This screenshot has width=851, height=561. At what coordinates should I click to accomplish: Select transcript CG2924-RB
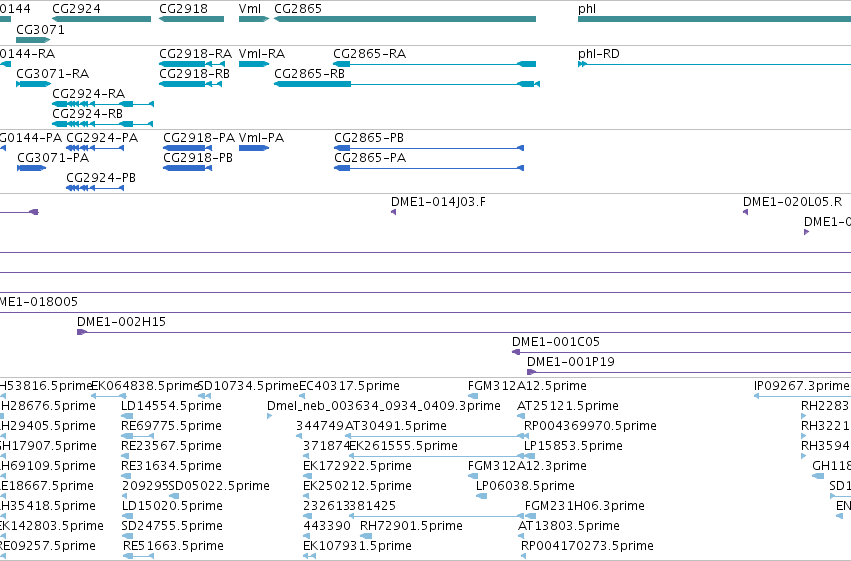pos(103,124)
